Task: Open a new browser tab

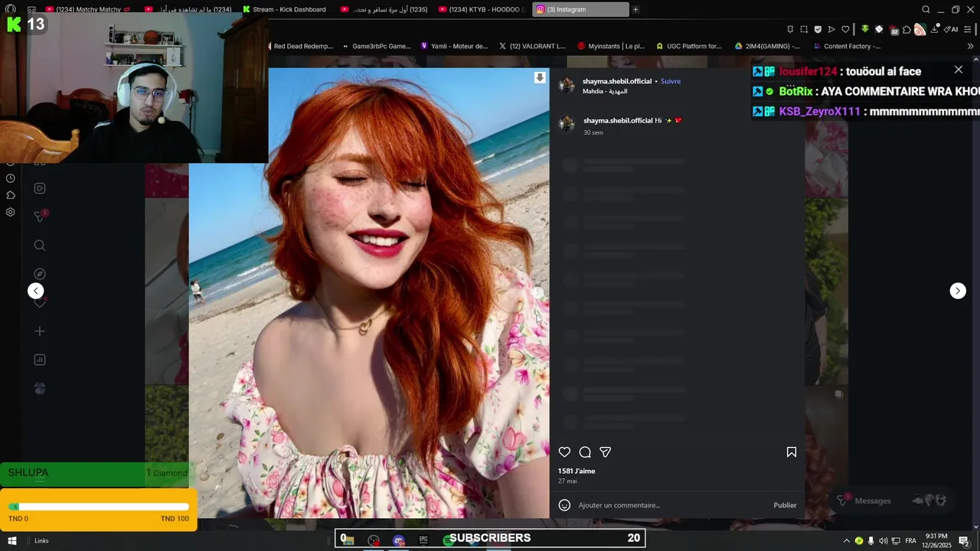Action: tap(635, 9)
